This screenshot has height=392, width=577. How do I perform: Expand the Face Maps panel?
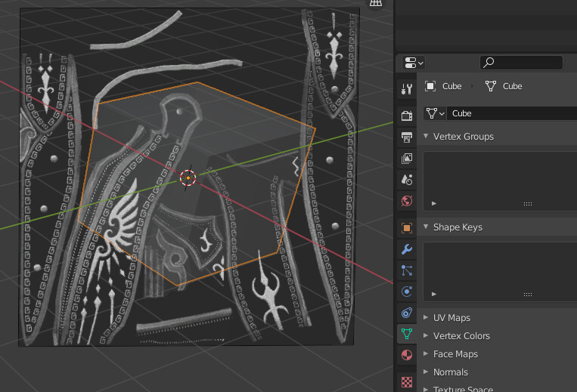click(x=426, y=353)
